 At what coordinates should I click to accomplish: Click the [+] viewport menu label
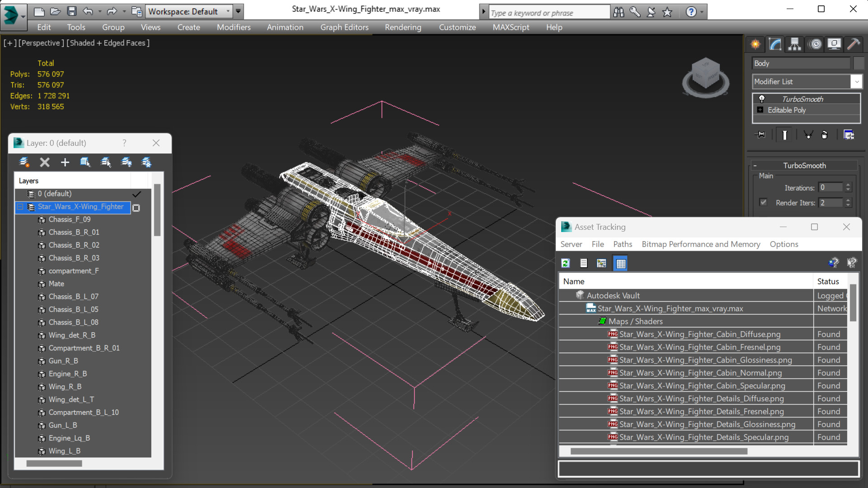pos(10,43)
